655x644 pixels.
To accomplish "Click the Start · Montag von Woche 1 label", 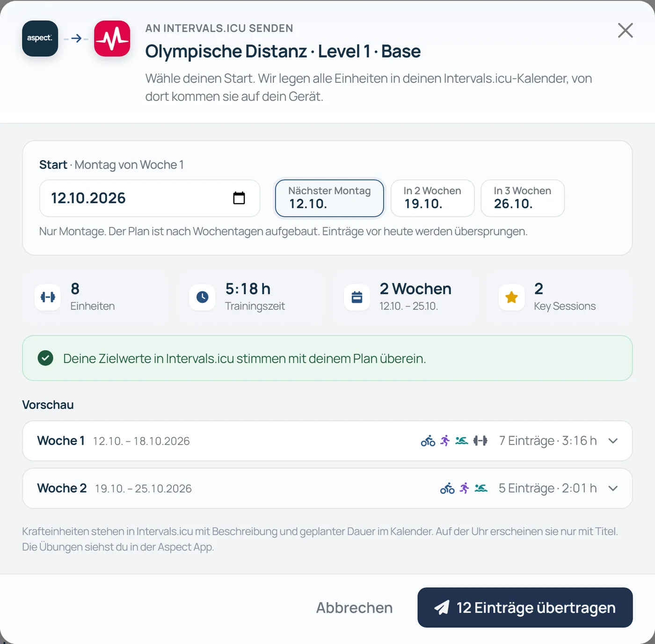I will [111, 165].
